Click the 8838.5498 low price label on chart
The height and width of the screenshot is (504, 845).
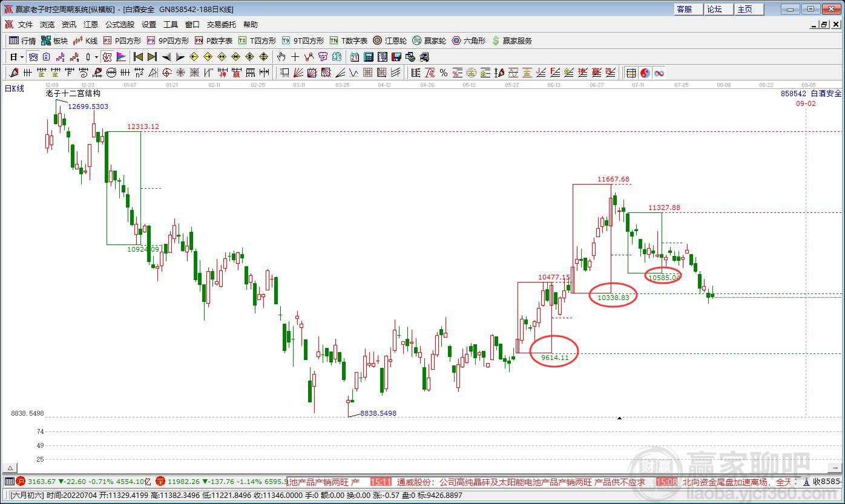[x=378, y=413]
